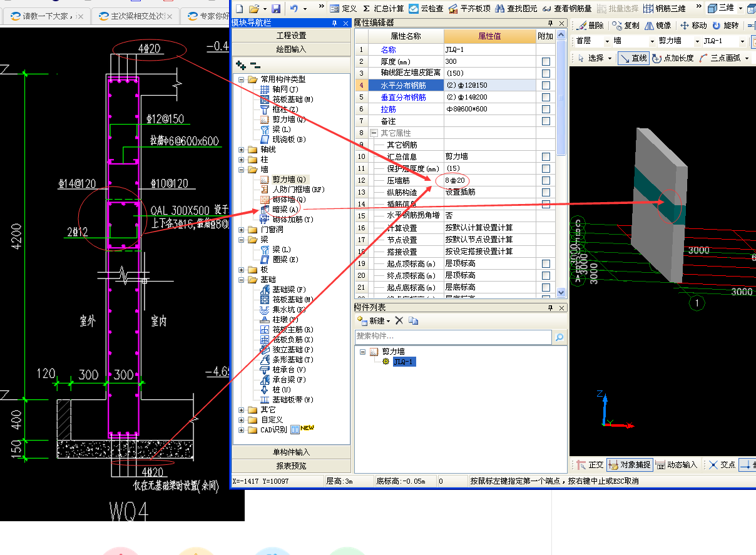The height and width of the screenshot is (555, 756).
Task: Tick the 附加 checkbox for 备注 row
Action: [546, 121]
